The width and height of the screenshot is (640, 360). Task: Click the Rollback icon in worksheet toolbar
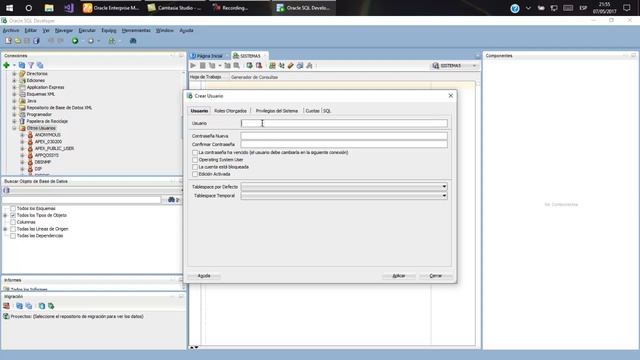259,66
